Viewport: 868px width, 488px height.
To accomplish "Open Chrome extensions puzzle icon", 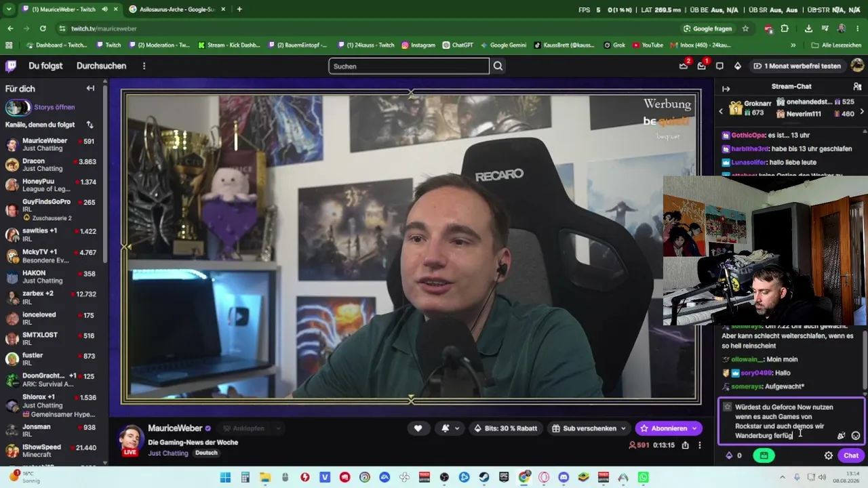I will pos(785,28).
